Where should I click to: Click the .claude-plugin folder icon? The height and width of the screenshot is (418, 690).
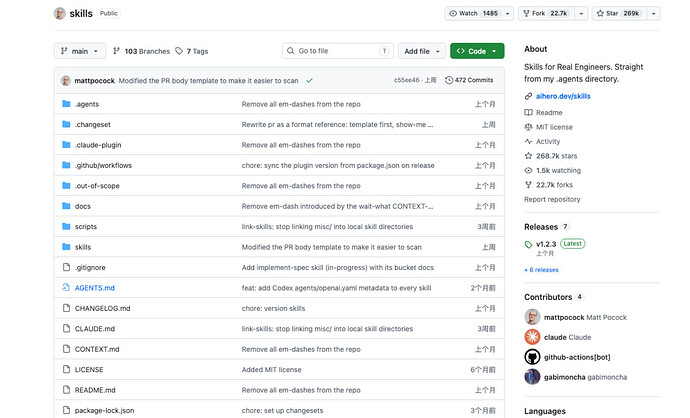(x=66, y=145)
